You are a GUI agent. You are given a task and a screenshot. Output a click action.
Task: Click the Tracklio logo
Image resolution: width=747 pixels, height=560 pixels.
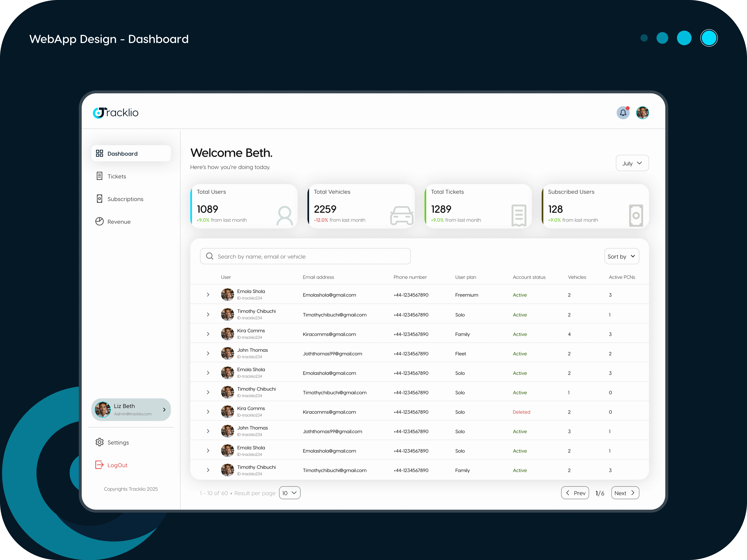click(115, 112)
